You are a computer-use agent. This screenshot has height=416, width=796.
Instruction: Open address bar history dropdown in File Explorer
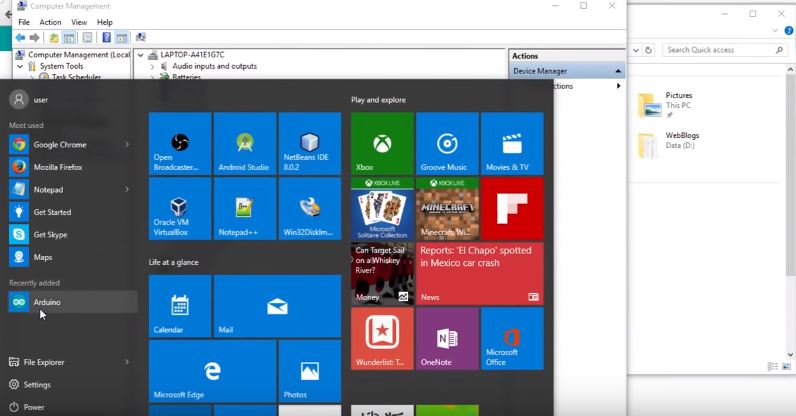tap(636, 50)
